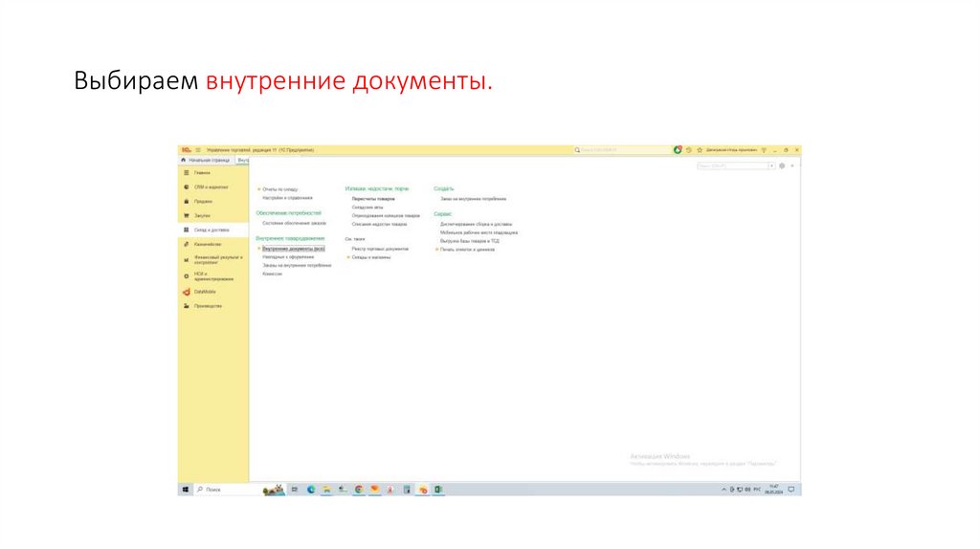The height and width of the screenshot is (549, 980).
Task: Open favorites via the star icon
Action: pos(700,150)
